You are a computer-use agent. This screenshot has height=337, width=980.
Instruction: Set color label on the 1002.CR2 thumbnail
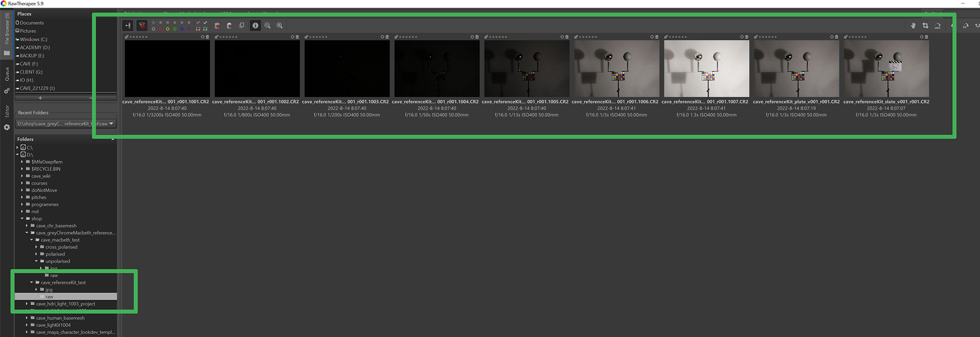[292, 37]
